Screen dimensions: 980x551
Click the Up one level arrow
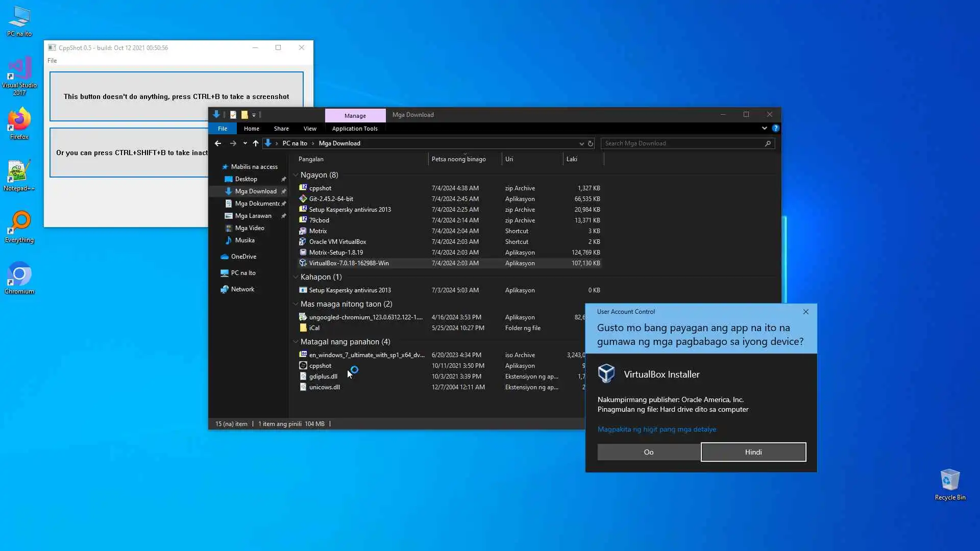(x=256, y=143)
